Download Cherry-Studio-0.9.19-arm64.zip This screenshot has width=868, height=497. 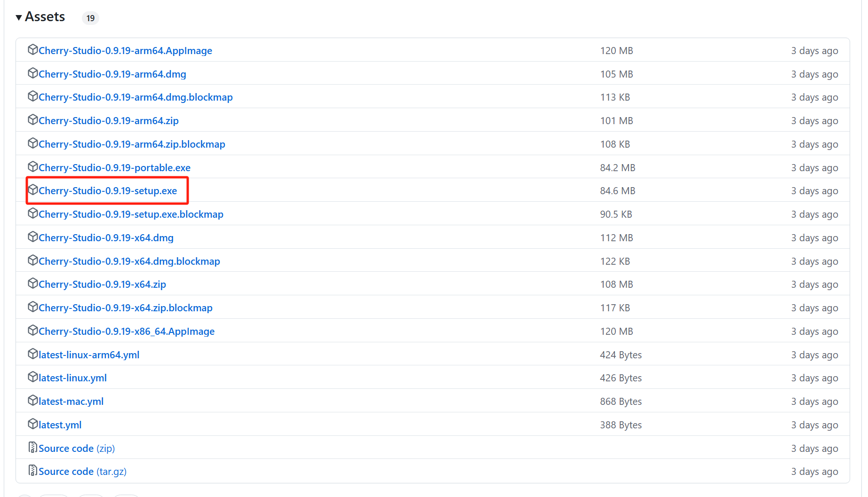point(109,120)
